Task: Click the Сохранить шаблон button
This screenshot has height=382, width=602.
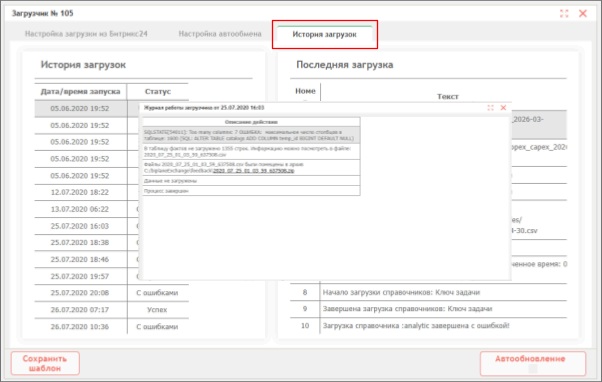Action: [x=45, y=363]
